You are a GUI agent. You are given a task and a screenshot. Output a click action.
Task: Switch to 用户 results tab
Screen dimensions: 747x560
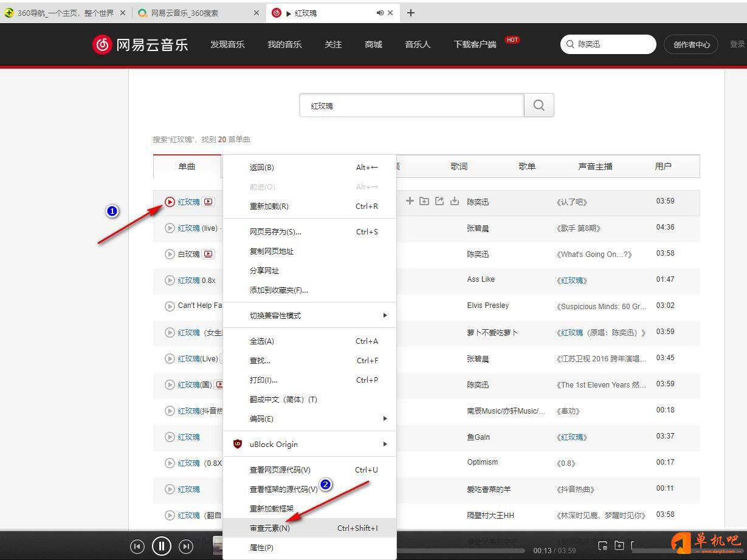(x=663, y=166)
